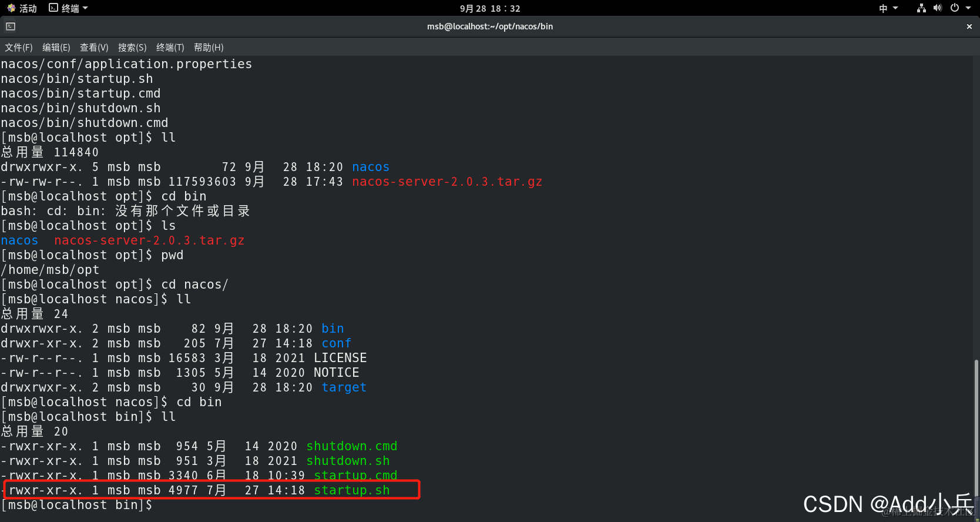Click the power icon in top bar
Viewport: 980px width, 522px height.
pos(955,8)
